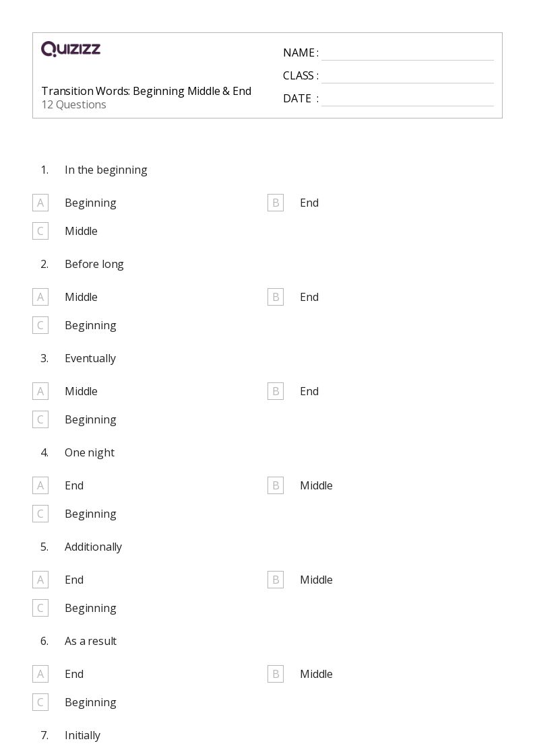The image size is (535, 756).
Task: Tick box B End for Before long
Action: tap(276, 297)
